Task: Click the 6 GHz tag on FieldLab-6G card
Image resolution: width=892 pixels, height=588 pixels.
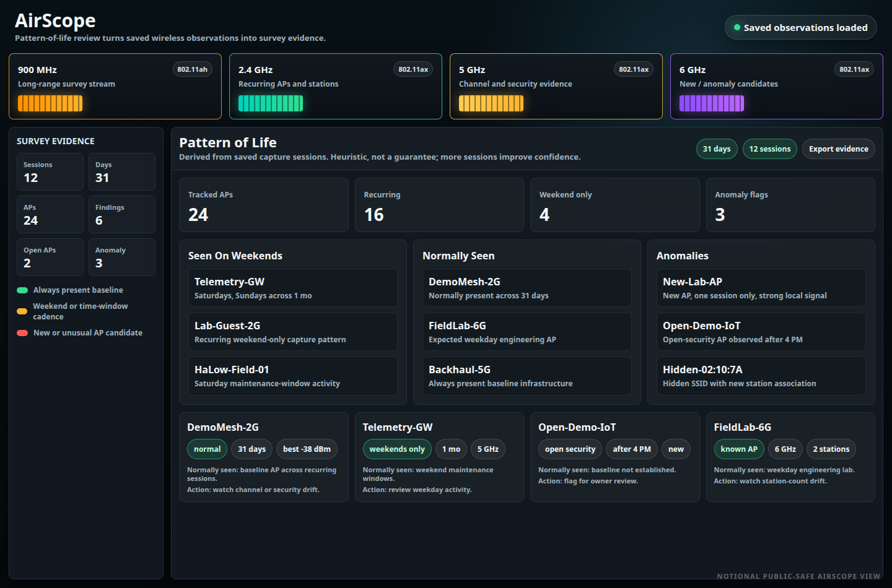Action: click(785, 449)
